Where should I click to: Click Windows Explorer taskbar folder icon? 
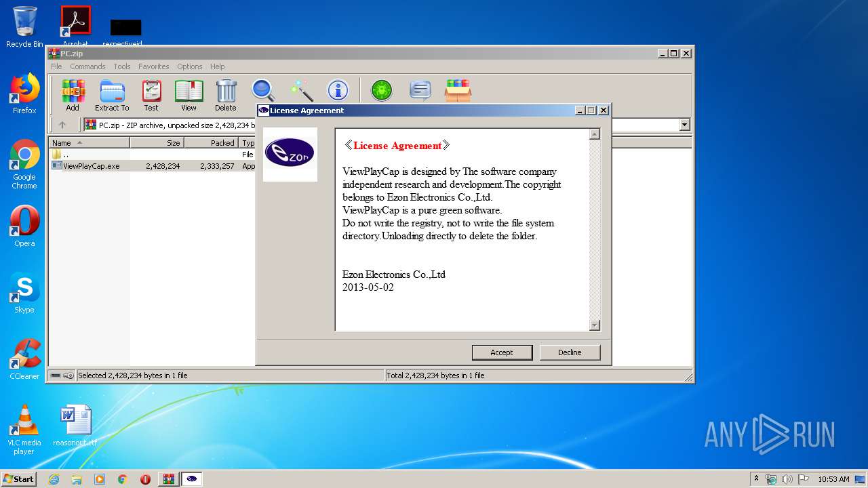(x=77, y=479)
